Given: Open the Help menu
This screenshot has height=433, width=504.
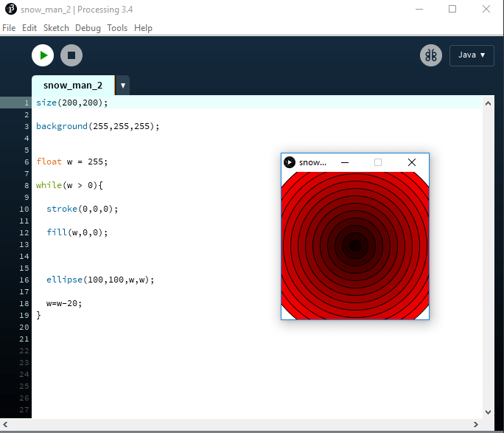Looking at the screenshot, I should [x=144, y=28].
